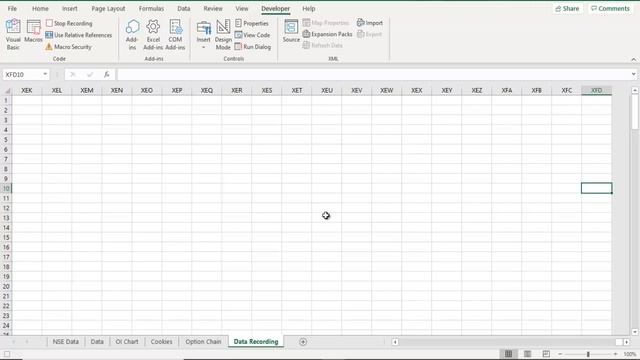Switch to Option Chain sheet

click(x=203, y=342)
